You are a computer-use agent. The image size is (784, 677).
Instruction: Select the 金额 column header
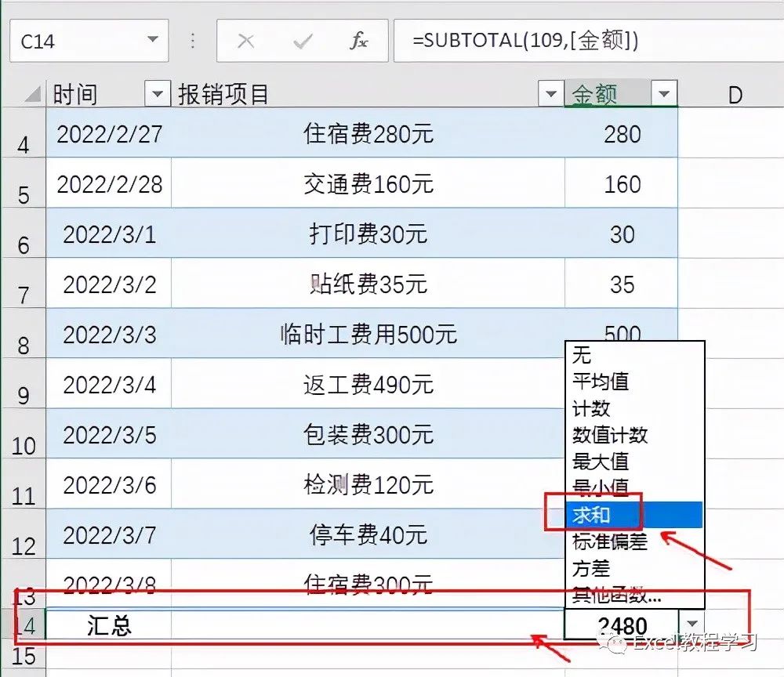click(608, 93)
